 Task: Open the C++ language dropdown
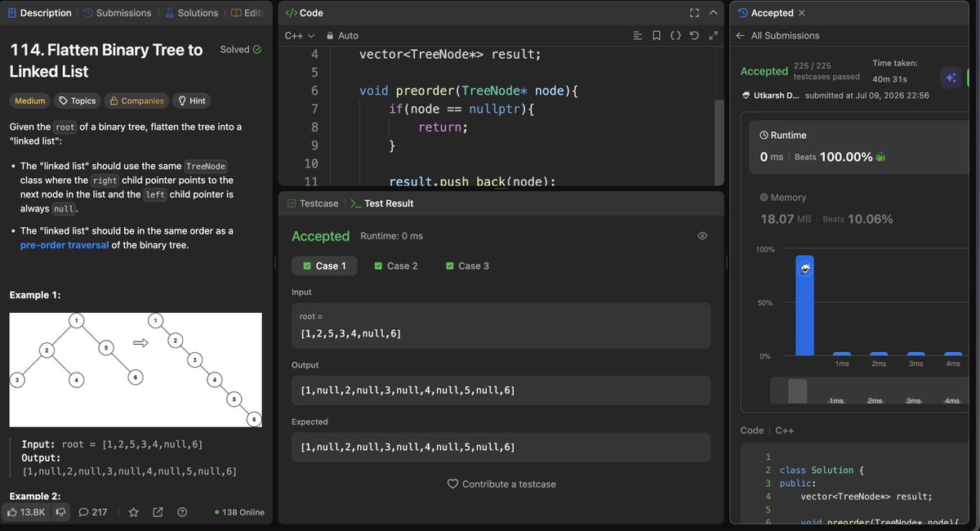(x=299, y=36)
